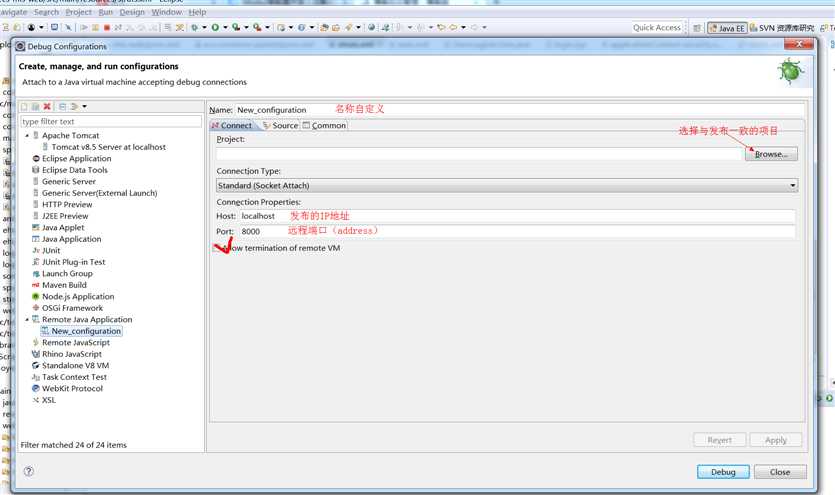Click the Project text field
The height and width of the screenshot is (495, 835).
(479, 154)
